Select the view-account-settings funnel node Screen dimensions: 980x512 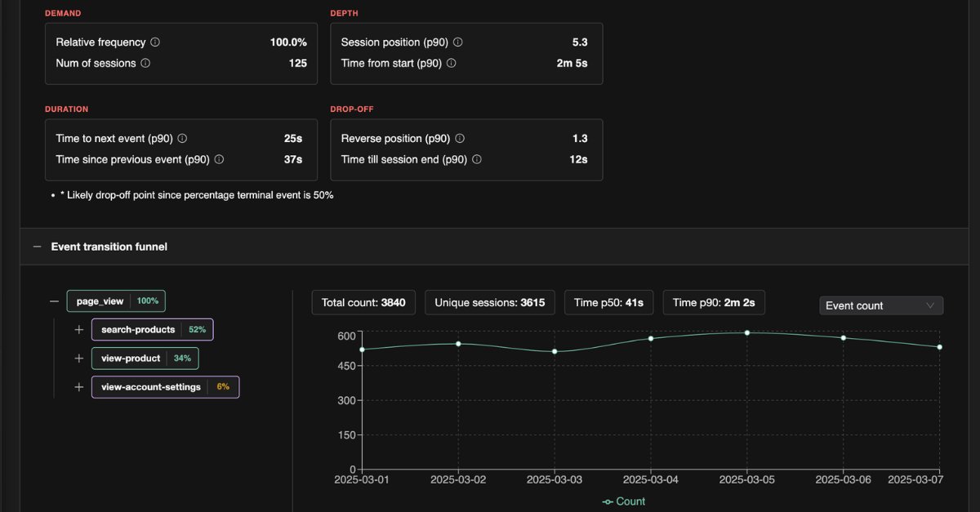[x=166, y=387]
